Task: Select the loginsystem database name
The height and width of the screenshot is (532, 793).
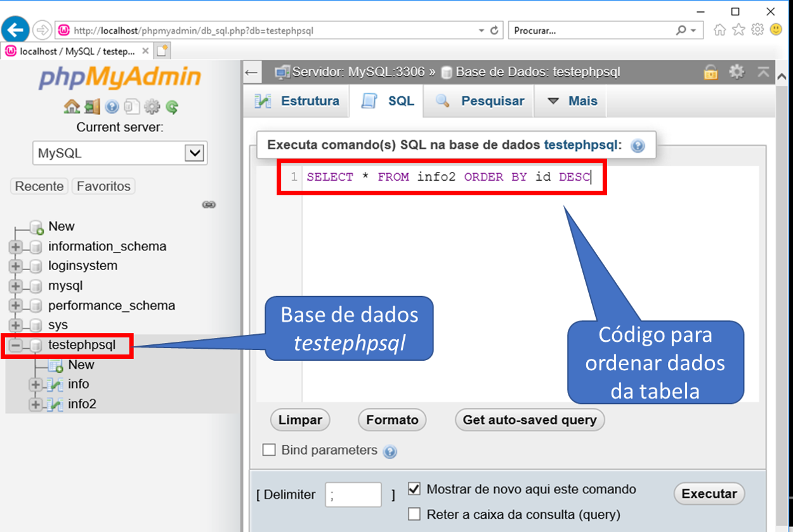Action: 83,266
